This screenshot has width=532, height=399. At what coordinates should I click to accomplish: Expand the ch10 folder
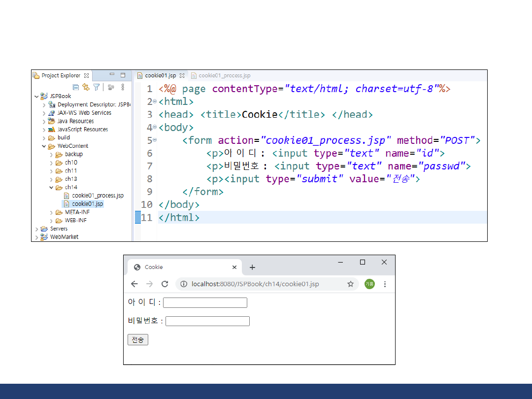[52, 163]
